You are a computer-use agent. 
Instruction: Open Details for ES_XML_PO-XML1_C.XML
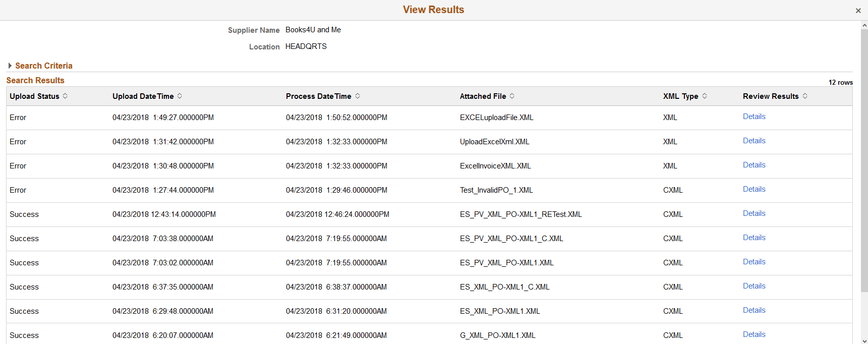[754, 286]
